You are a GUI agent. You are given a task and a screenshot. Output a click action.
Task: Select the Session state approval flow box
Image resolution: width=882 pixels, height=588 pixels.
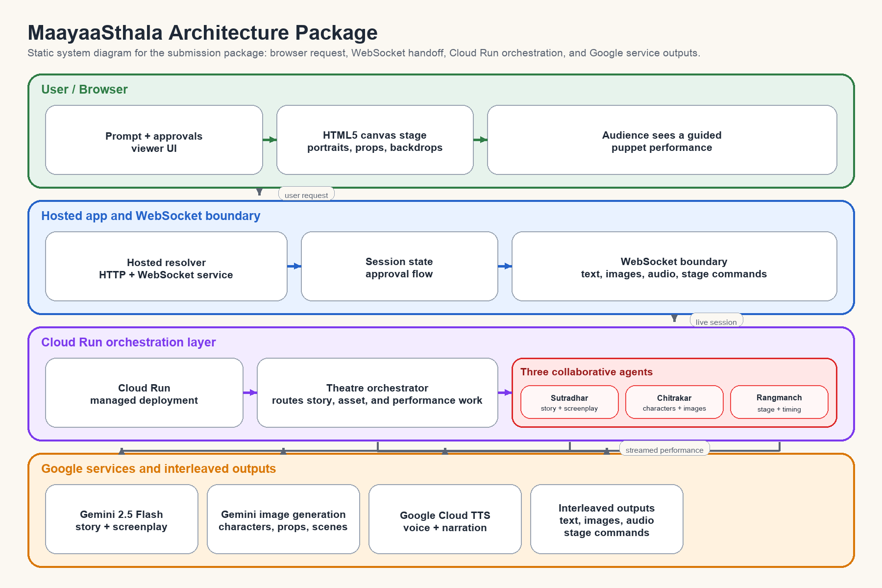(399, 266)
